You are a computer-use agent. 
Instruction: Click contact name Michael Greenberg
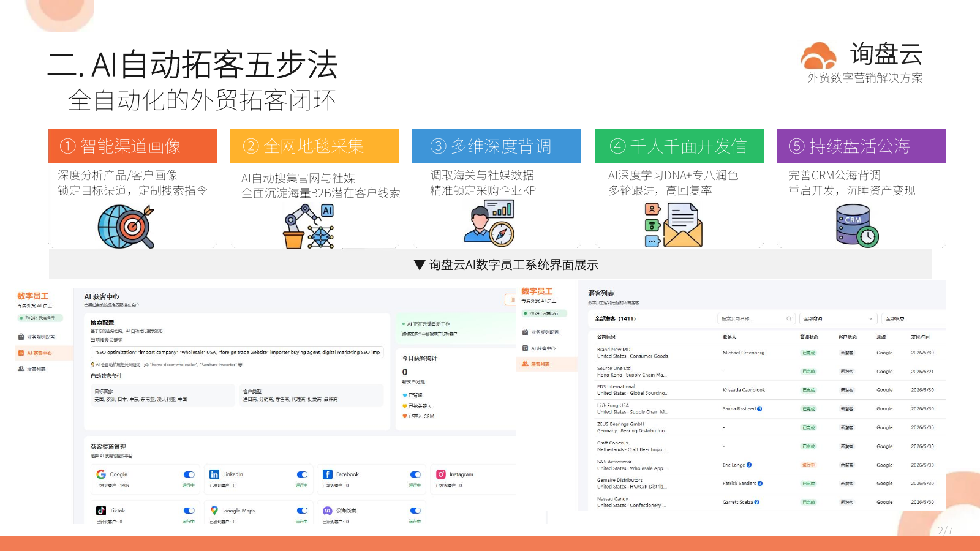(x=744, y=353)
